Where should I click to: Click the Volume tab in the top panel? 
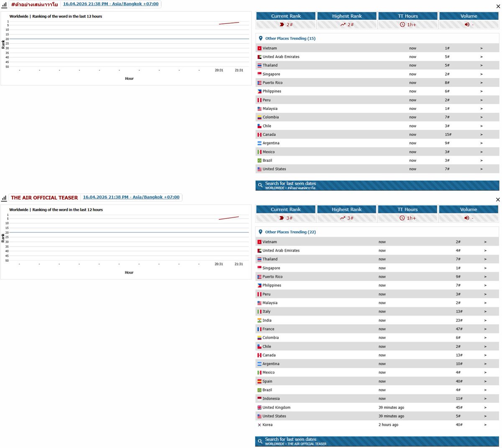[x=469, y=16]
